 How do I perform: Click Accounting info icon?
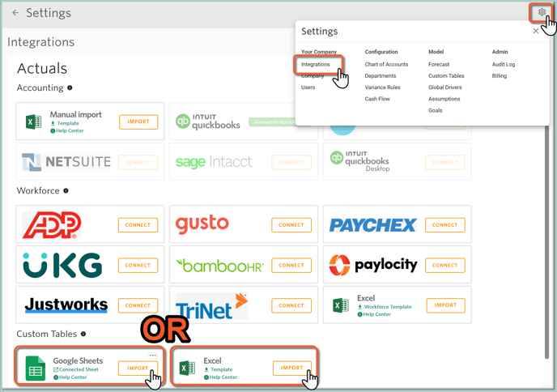pyautogui.click(x=70, y=87)
